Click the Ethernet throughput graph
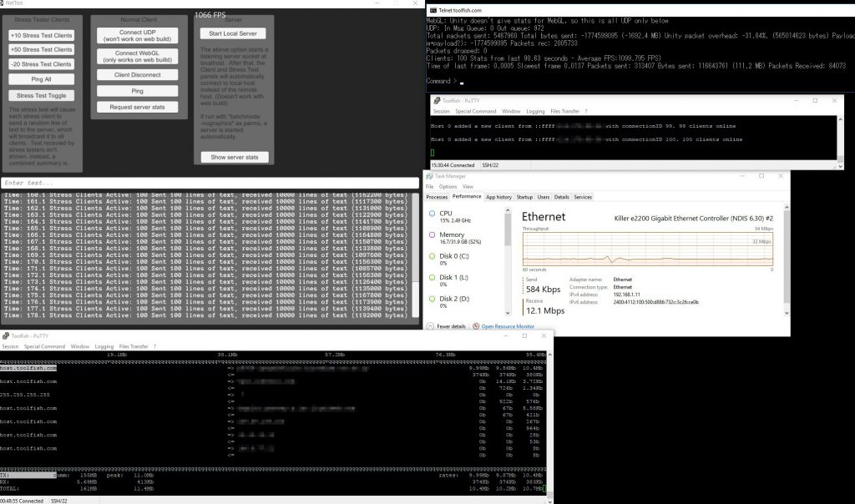The height and width of the screenshot is (504, 855). coord(648,249)
